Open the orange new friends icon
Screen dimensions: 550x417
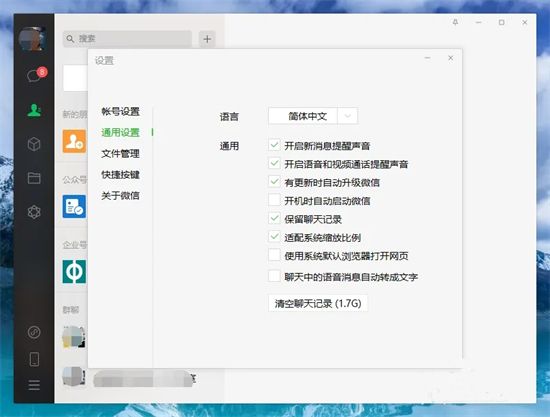click(x=74, y=141)
